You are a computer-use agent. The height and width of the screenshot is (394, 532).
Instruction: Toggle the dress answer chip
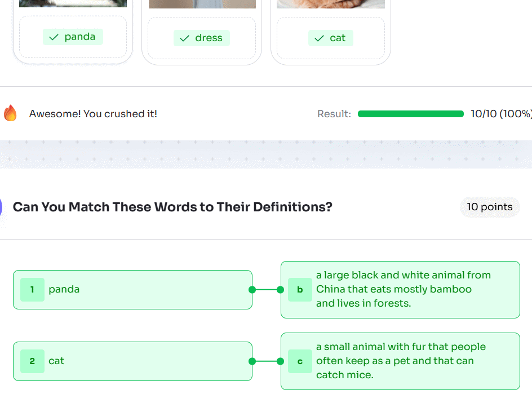click(x=202, y=38)
